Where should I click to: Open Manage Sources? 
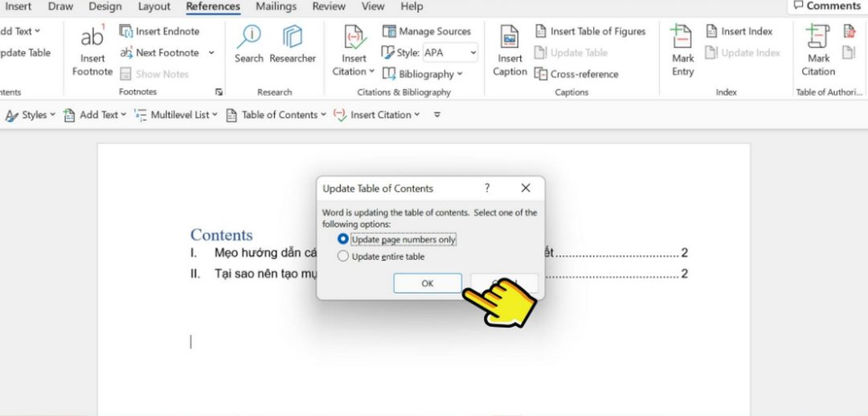pyautogui.click(x=426, y=31)
